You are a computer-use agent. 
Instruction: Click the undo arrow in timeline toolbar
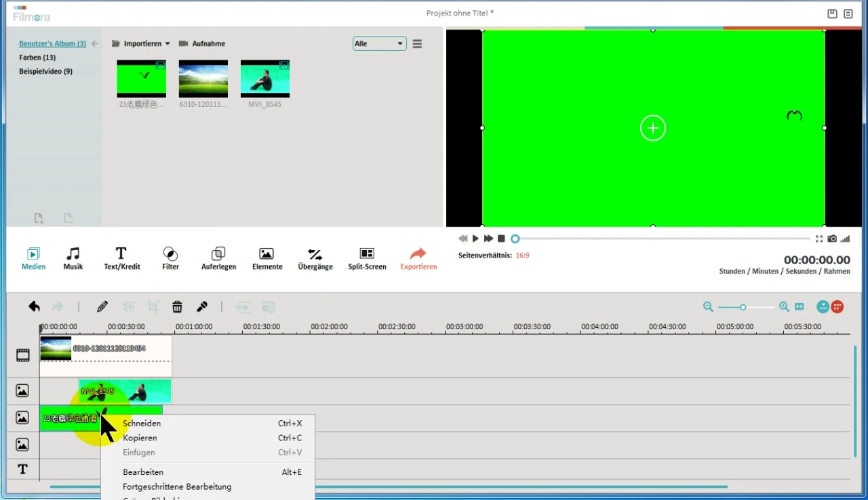tap(34, 307)
